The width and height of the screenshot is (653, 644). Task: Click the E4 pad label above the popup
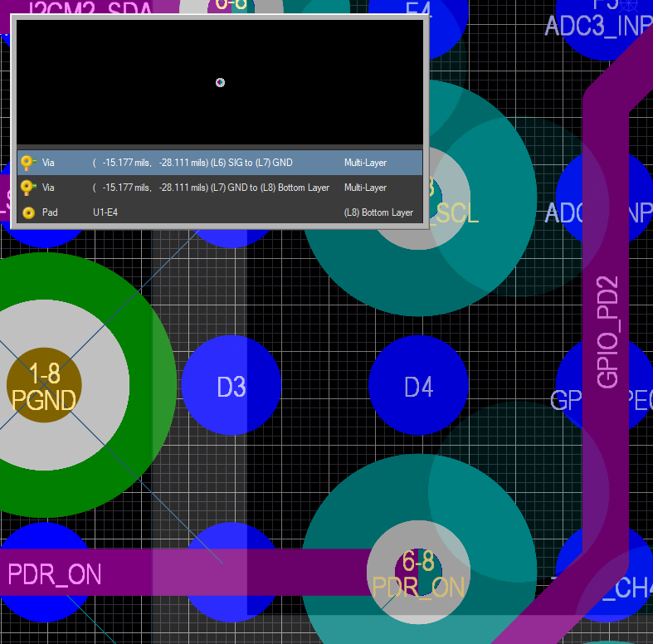(418, 8)
